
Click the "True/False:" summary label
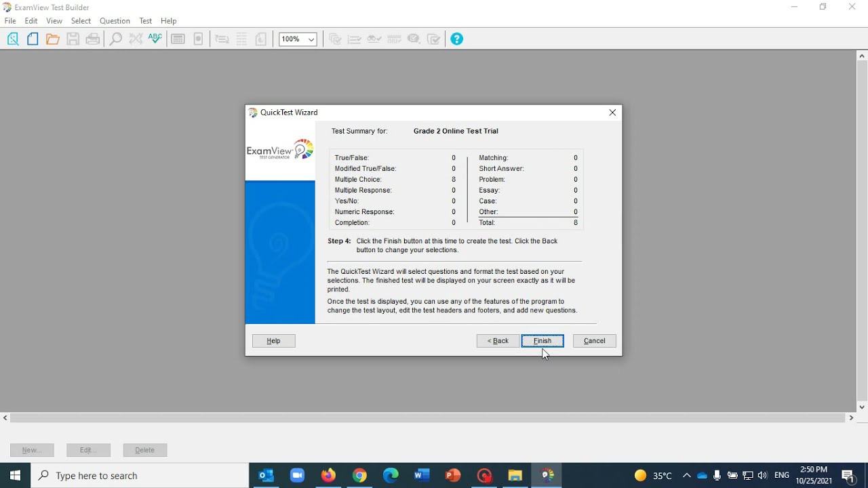pos(352,158)
